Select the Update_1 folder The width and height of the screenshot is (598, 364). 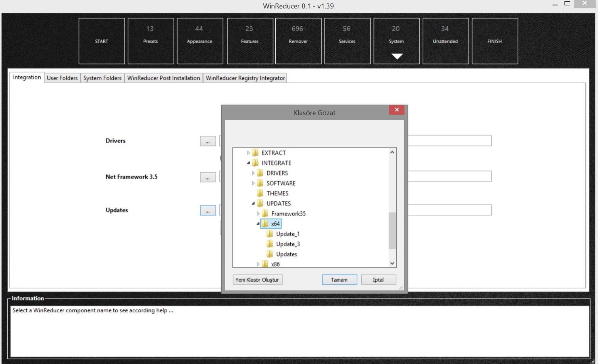pos(288,234)
